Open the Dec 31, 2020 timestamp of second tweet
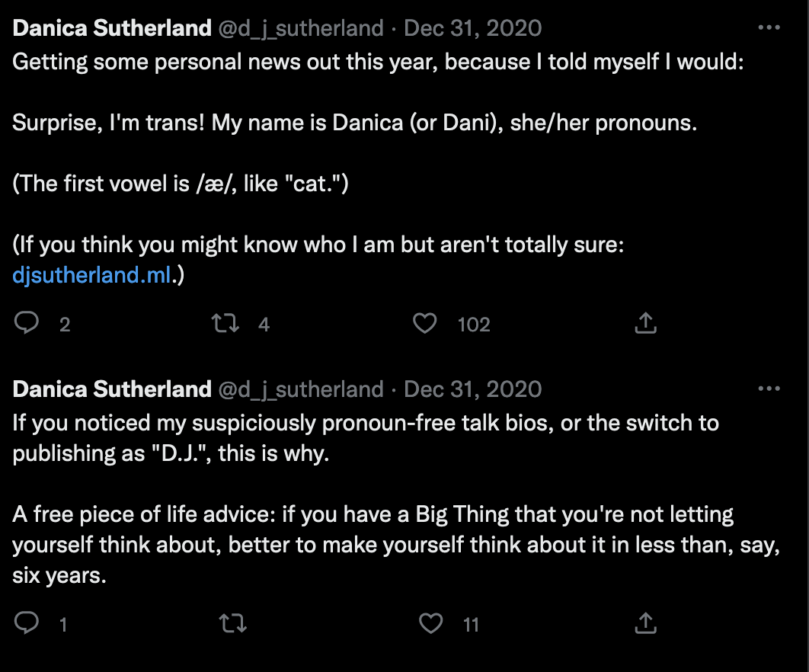The height and width of the screenshot is (672, 809). point(472,390)
